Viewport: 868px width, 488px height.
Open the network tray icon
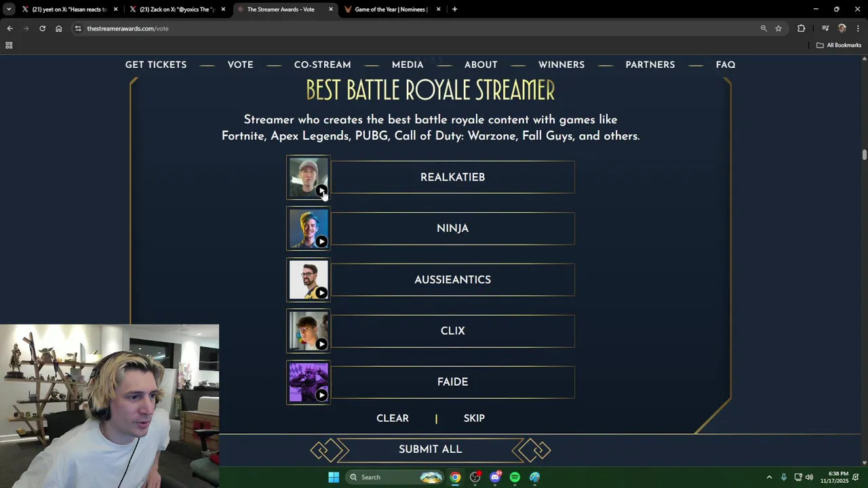[798, 477]
